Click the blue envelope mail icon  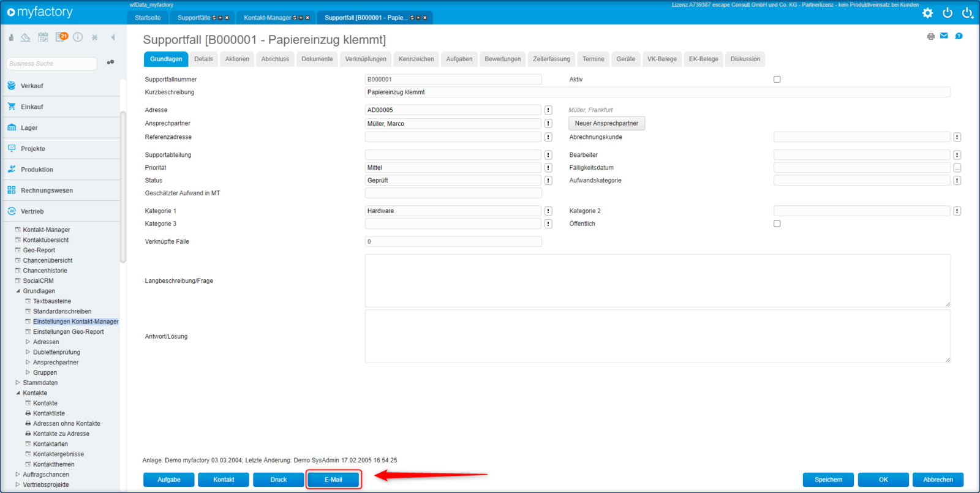[x=944, y=36]
